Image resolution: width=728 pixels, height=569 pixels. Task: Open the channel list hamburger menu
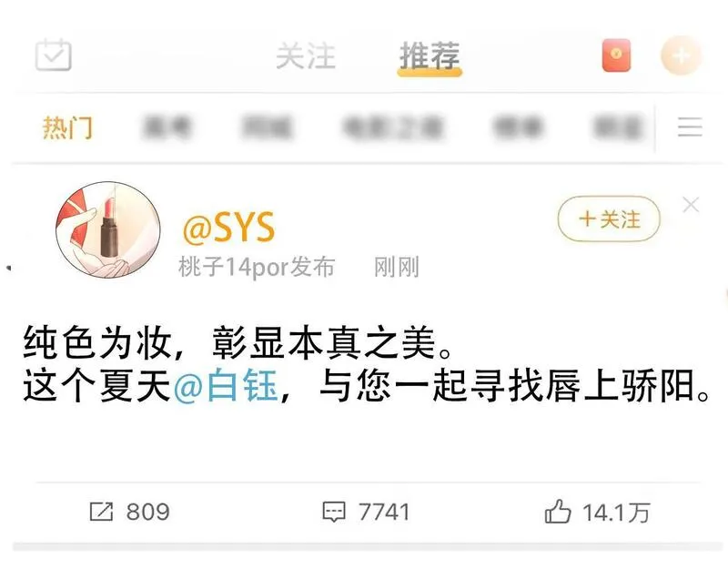(690, 127)
